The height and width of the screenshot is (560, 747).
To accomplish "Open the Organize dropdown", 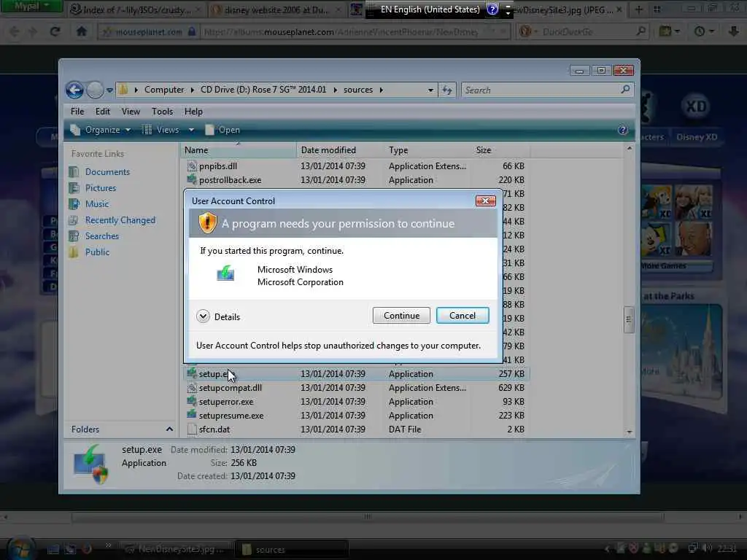I will point(101,130).
